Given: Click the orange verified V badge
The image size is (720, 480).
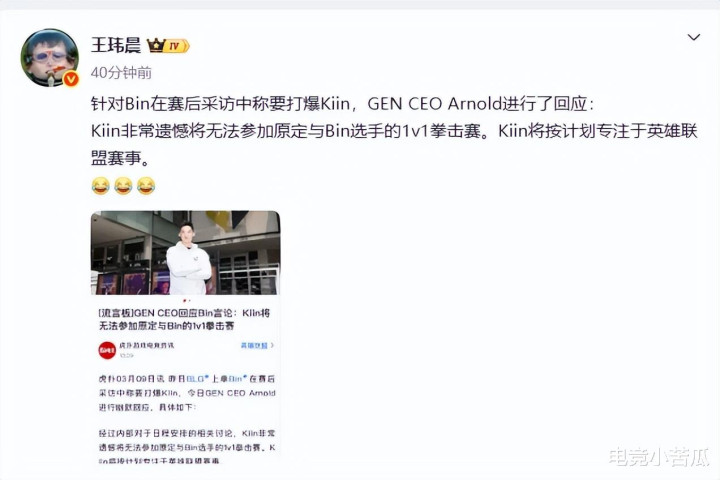Looking at the screenshot, I should 70,79.
